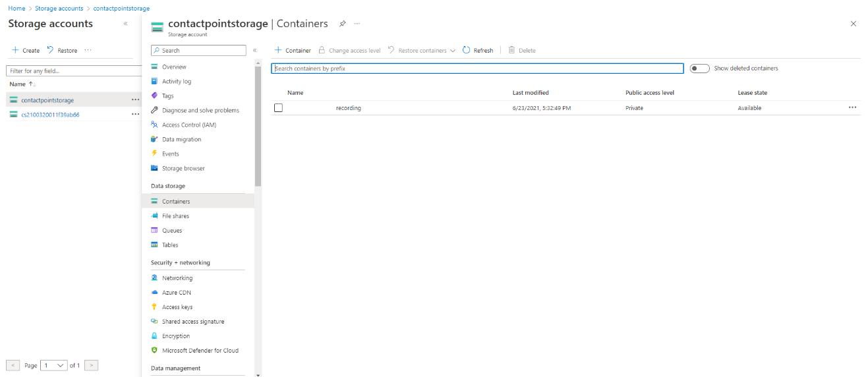Collapse the Storage accounts panel
The height and width of the screenshot is (377, 868).
(x=125, y=24)
